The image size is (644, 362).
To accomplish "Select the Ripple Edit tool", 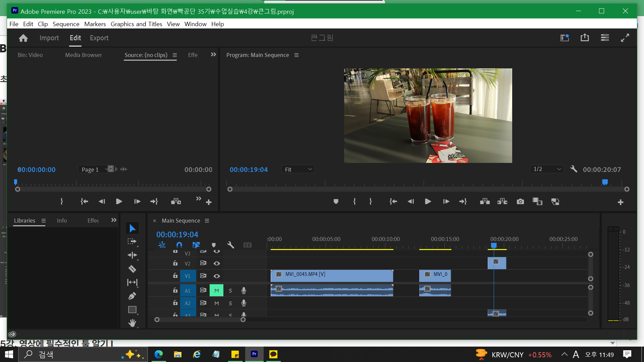I will click(x=132, y=255).
